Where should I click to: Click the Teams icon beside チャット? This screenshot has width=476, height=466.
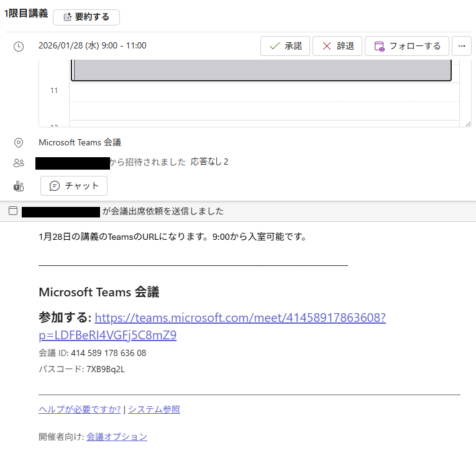(19, 186)
